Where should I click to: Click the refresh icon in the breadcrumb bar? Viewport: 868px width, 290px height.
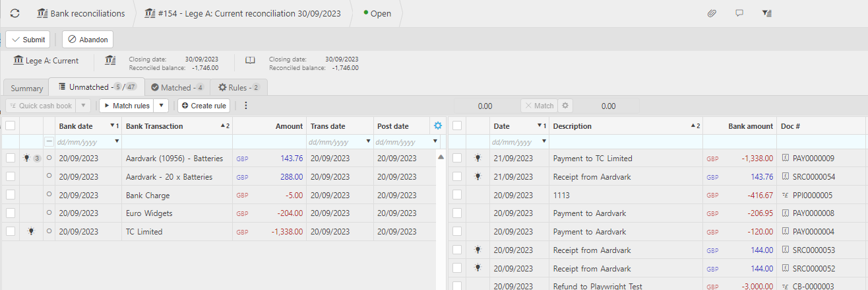(15, 13)
